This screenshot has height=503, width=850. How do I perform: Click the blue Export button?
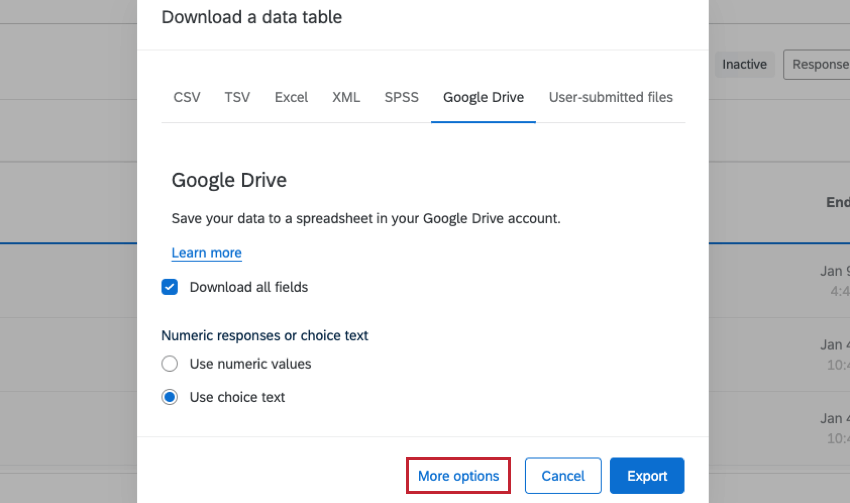click(x=646, y=476)
